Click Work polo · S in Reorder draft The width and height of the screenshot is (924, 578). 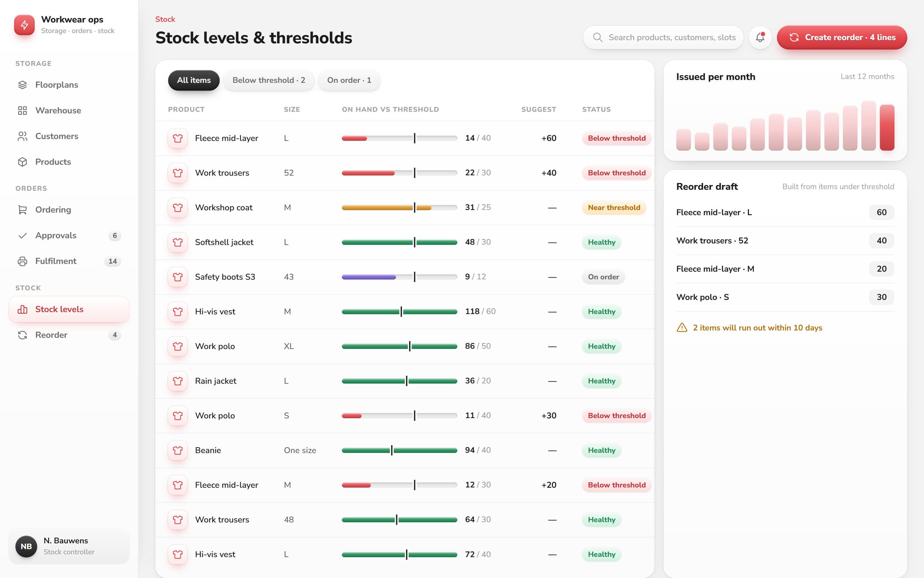point(703,297)
